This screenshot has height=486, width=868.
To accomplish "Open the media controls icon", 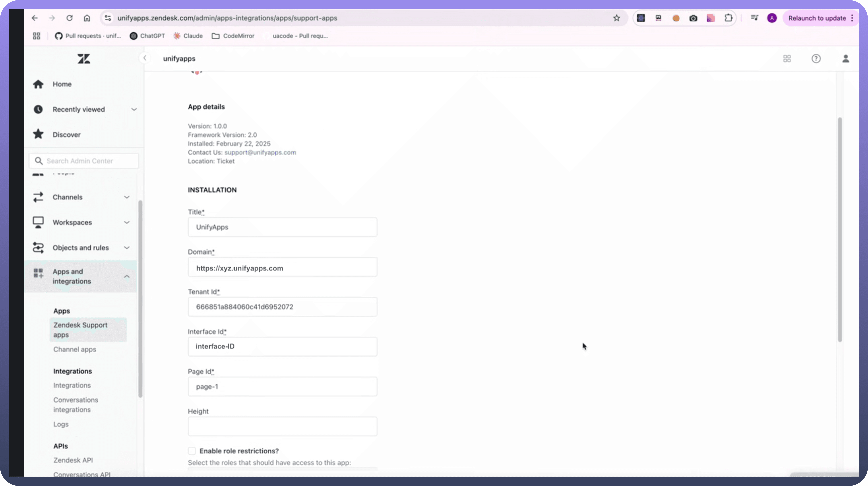I will (754, 18).
